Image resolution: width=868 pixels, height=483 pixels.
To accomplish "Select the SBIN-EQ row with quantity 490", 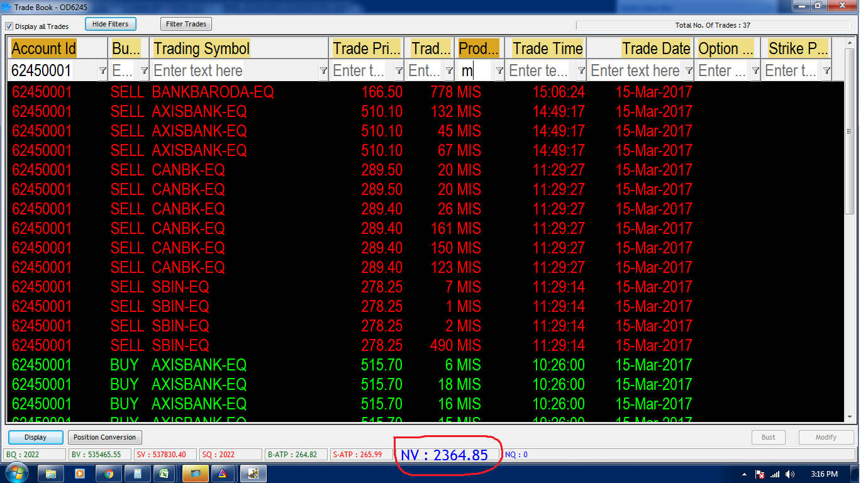I will 425,345.
